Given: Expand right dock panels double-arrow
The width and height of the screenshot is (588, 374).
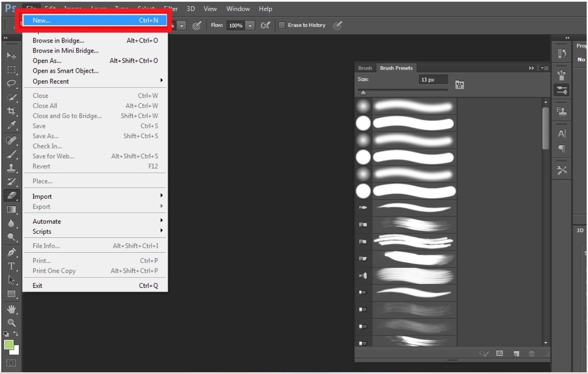Looking at the screenshot, I should pyautogui.click(x=567, y=38).
